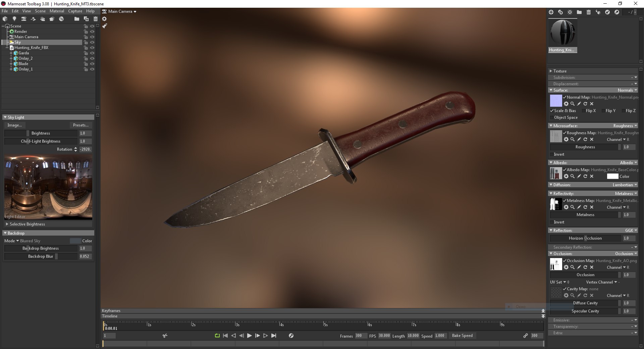Toggle visibility of the Blade object

coord(92,64)
